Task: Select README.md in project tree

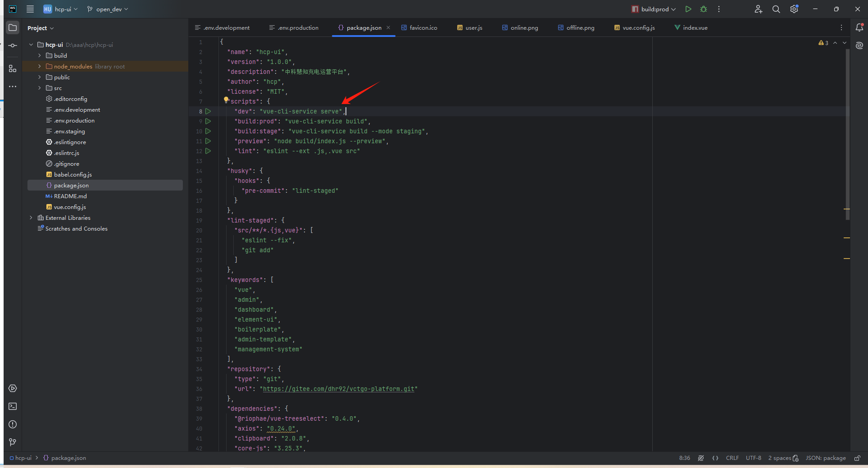Action: (x=70, y=196)
